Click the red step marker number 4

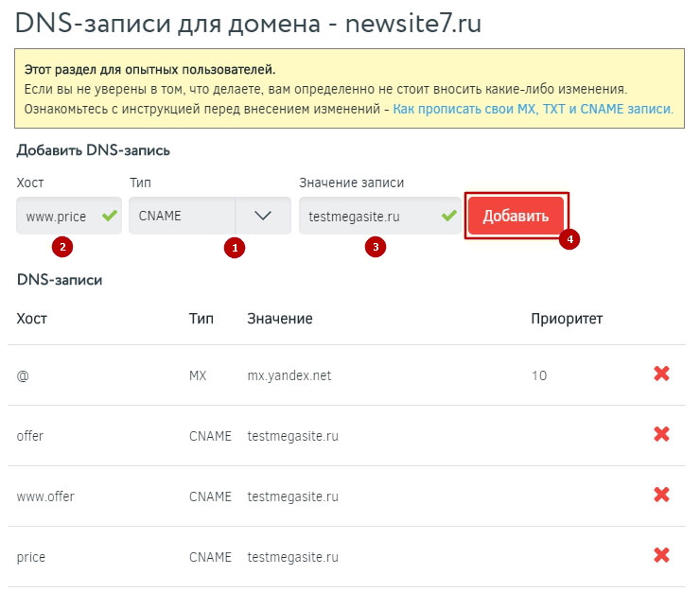coord(569,239)
